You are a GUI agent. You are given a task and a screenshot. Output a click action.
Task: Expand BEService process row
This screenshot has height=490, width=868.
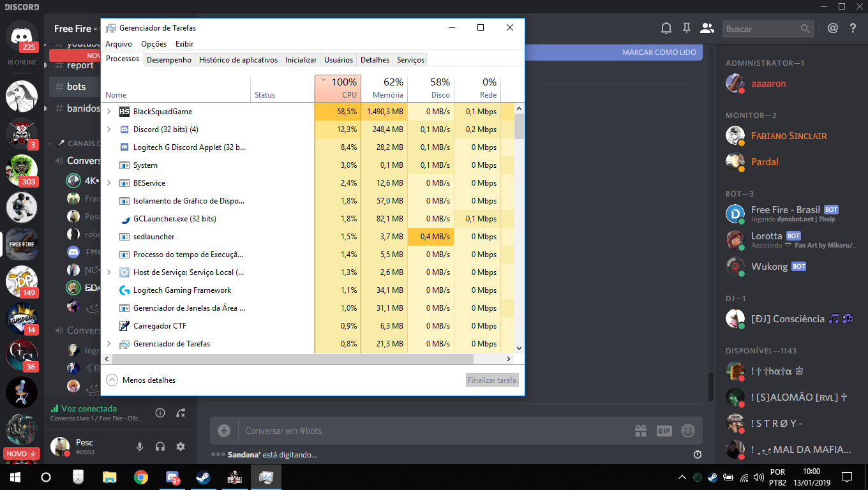109,183
